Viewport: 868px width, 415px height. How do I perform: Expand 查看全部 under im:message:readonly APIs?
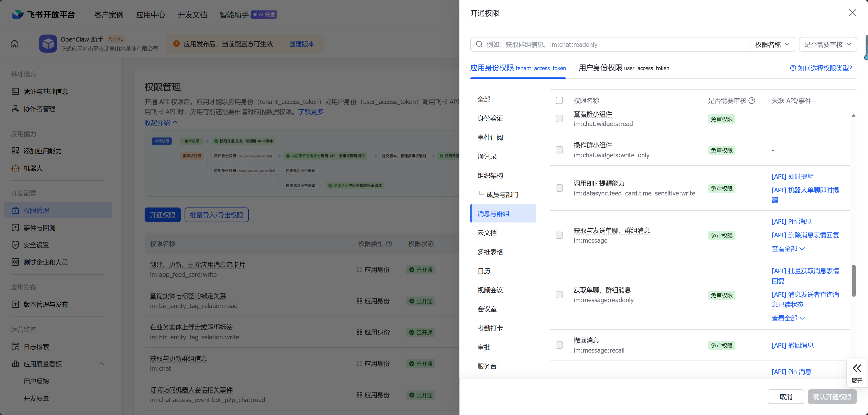788,318
